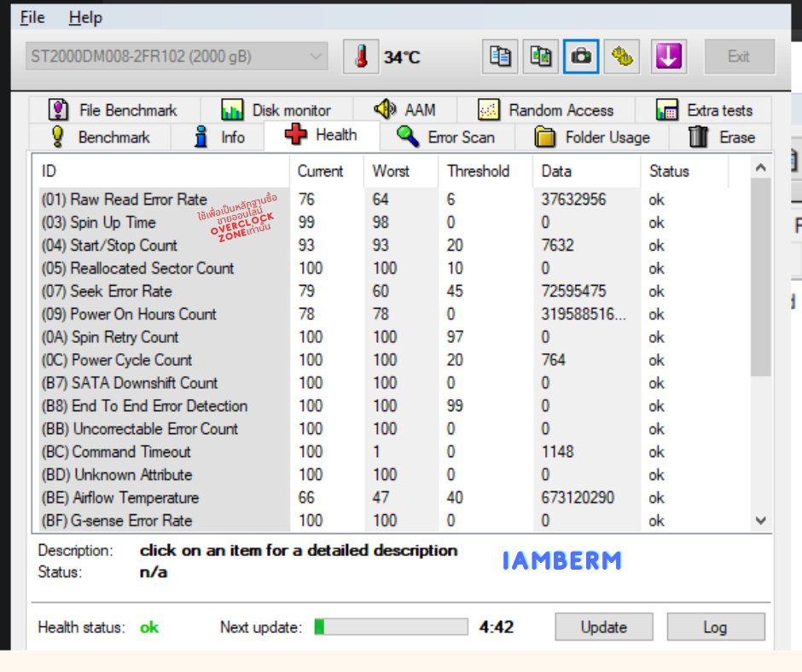Open the Error Scan tab

coord(445,137)
